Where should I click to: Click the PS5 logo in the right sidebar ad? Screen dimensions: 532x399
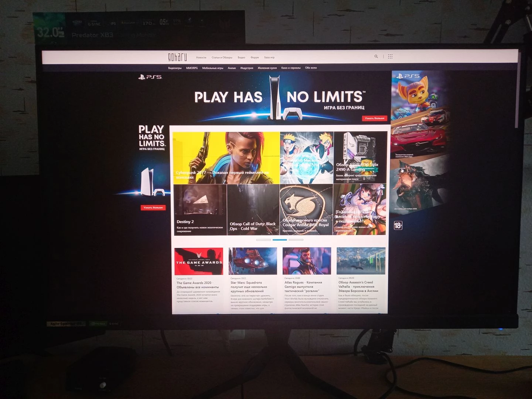(x=408, y=76)
